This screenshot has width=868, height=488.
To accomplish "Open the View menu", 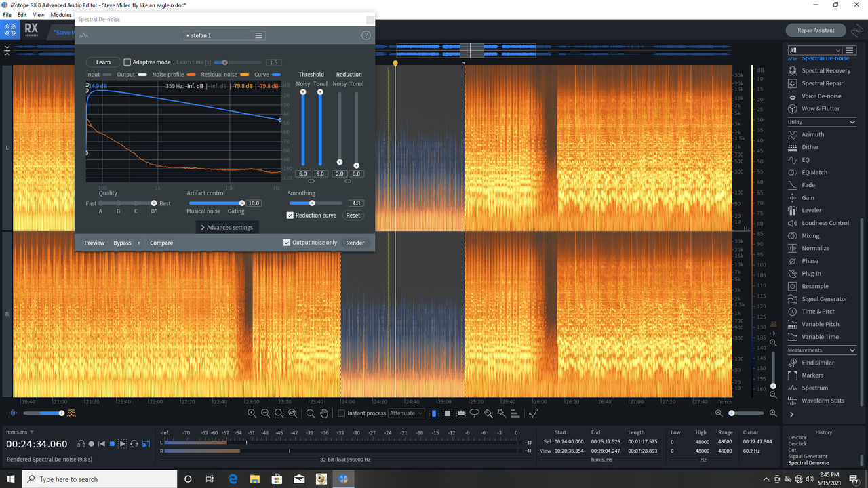I will (39, 14).
